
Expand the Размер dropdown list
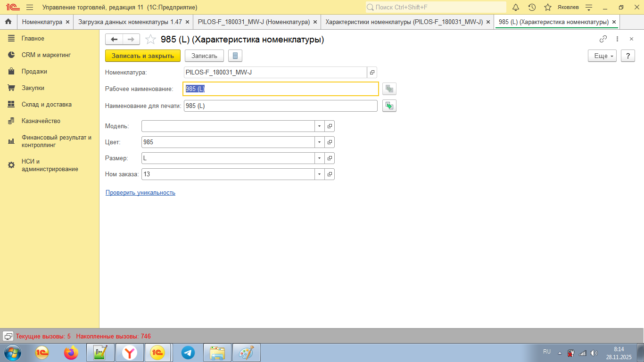pyautogui.click(x=319, y=158)
